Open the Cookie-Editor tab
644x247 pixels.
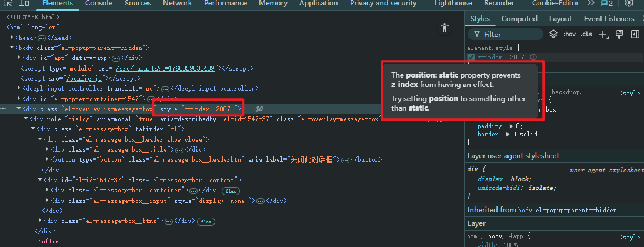pyautogui.click(x=555, y=4)
